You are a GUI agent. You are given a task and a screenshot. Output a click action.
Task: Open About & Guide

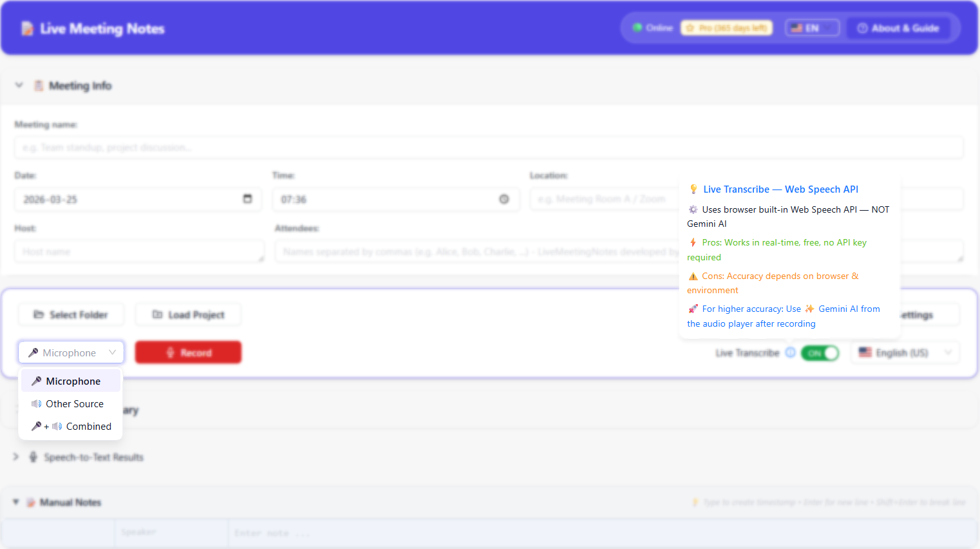click(x=898, y=28)
